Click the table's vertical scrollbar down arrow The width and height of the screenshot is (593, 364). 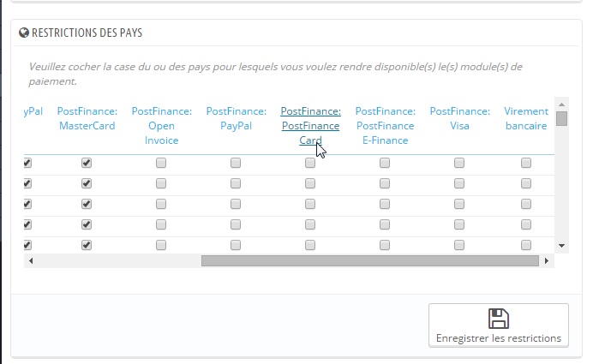tap(561, 245)
